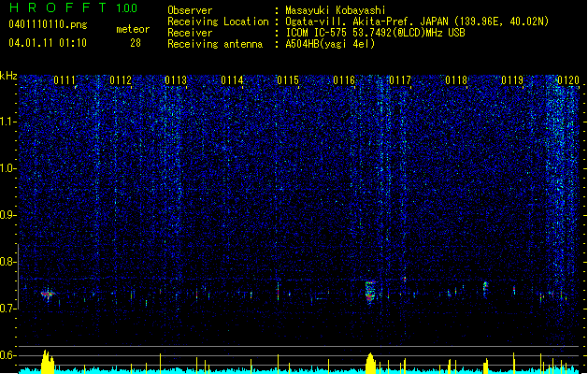Click the 0.6 kHz axis tick label

[8, 355]
